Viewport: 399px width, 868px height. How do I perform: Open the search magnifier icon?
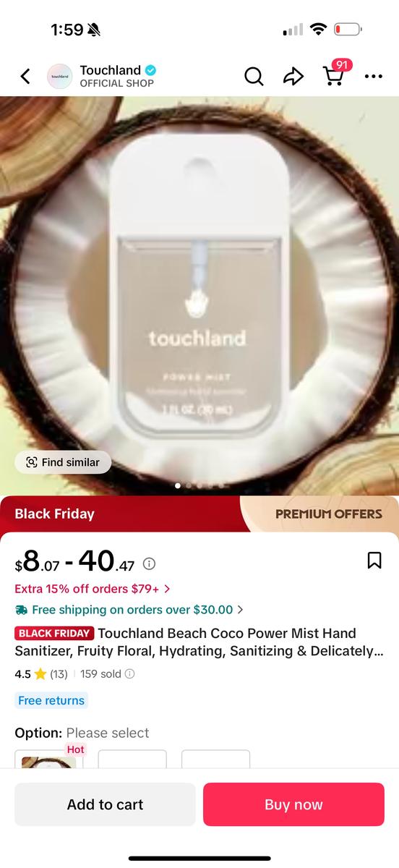pyautogui.click(x=254, y=76)
